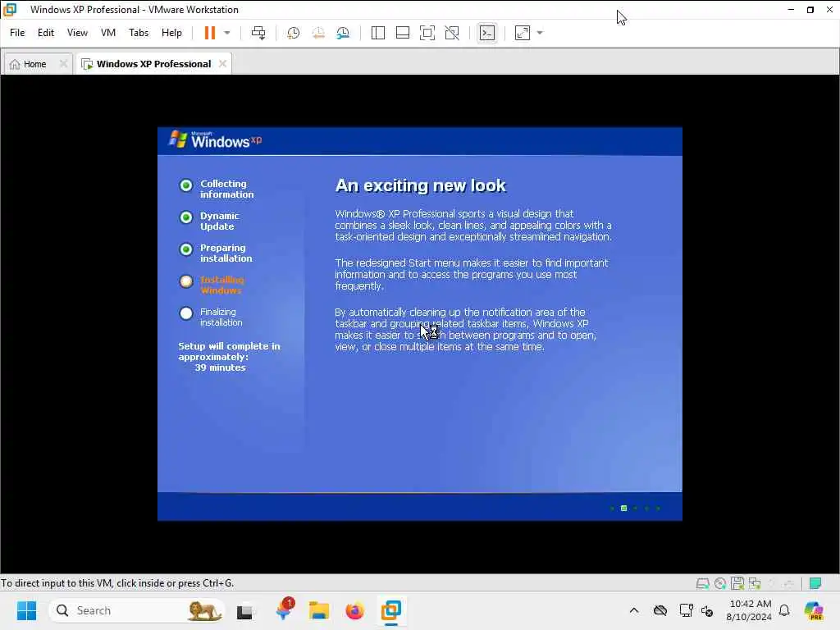Click the network tray icon
Image resolution: width=840 pixels, height=630 pixels.
coord(687,610)
